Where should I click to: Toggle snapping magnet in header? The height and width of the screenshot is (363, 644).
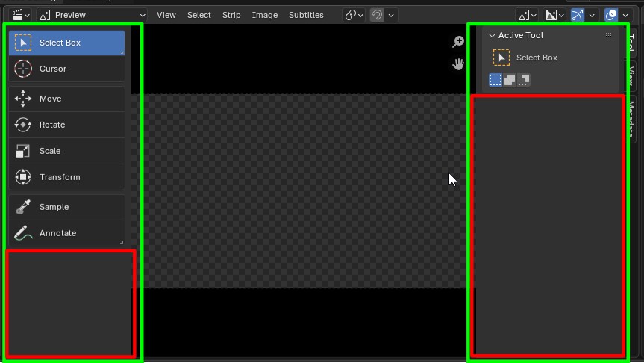pos(377,15)
